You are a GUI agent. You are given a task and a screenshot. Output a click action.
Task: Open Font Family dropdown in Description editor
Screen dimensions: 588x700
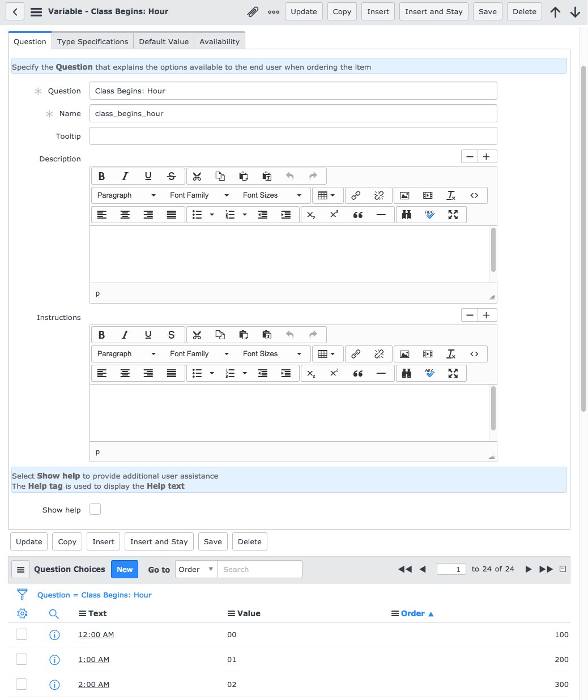pyautogui.click(x=199, y=195)
